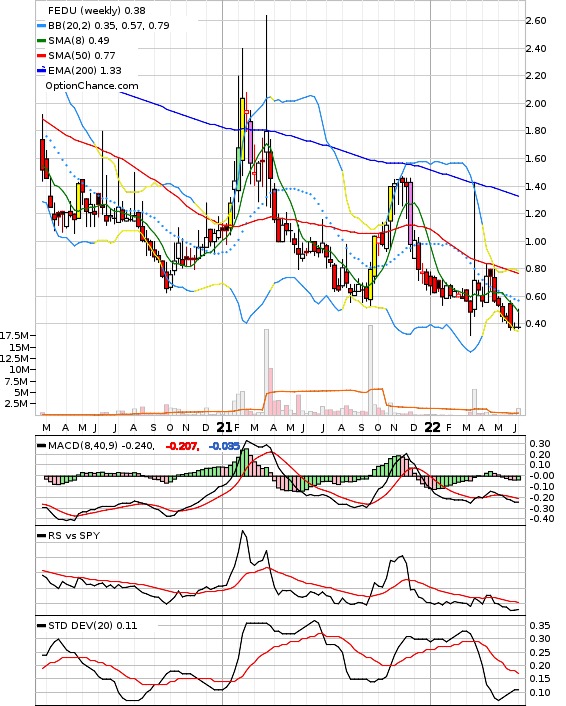Click the 1.00 price level label
Screen dimensions: 566x706
point(536,241)
